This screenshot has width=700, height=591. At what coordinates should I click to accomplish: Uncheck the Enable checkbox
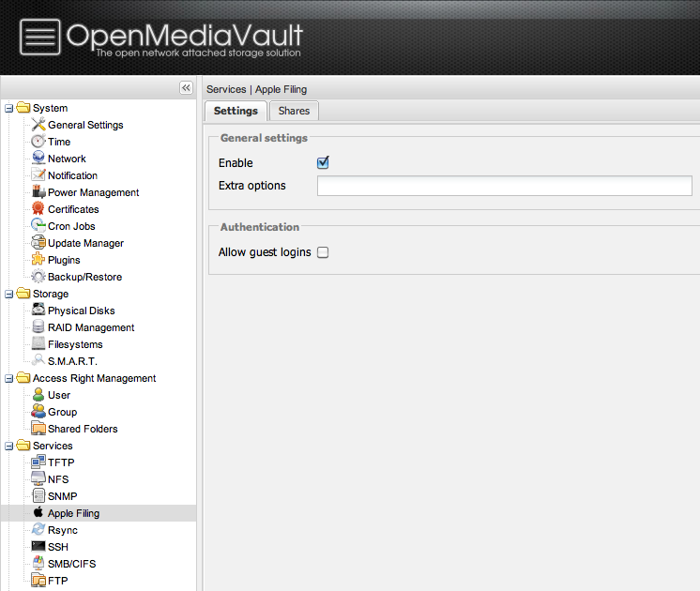tap(323, 162)
